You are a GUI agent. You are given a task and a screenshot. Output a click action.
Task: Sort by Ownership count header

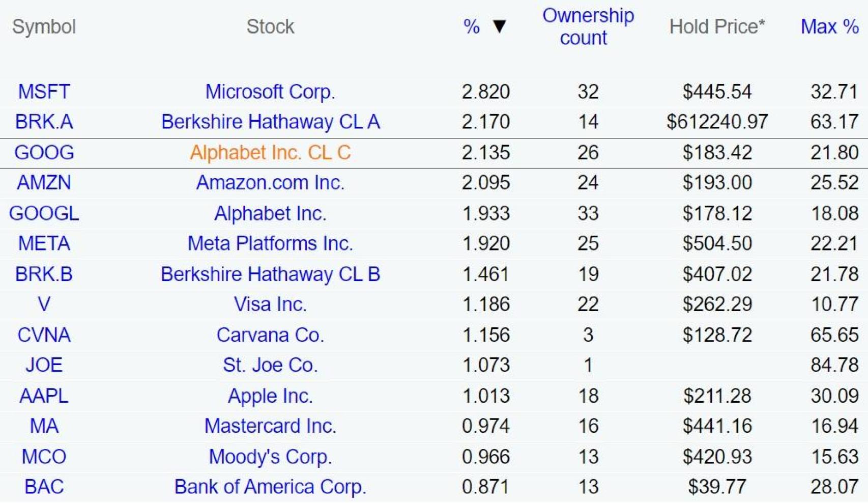tap(588, 26)
